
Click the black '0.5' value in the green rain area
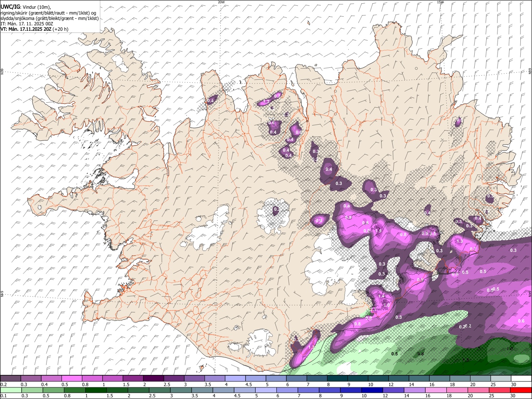point(394,354)
